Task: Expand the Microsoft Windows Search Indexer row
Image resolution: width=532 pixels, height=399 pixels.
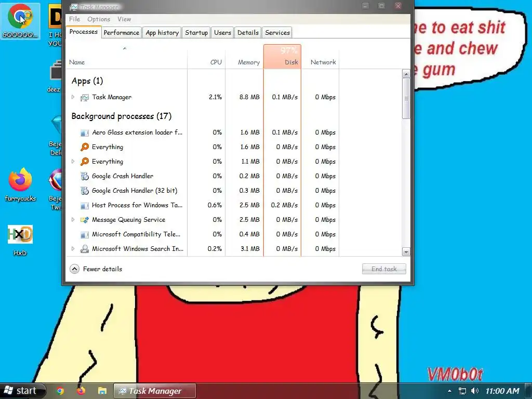Action: click(73, 249)
